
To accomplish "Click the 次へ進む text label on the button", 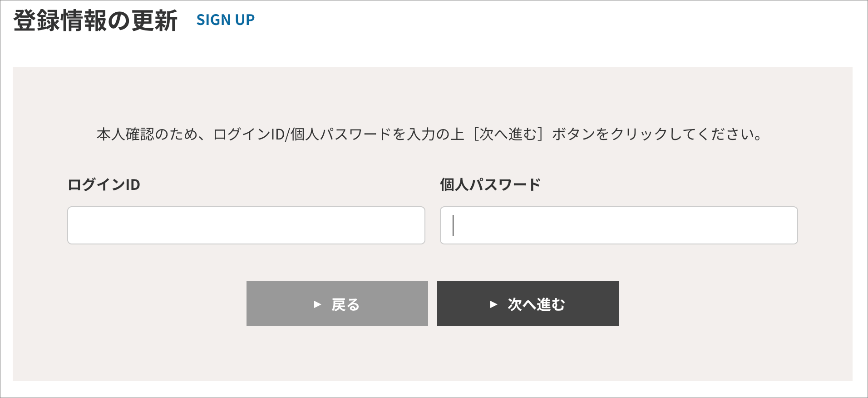I will point(536,304).
